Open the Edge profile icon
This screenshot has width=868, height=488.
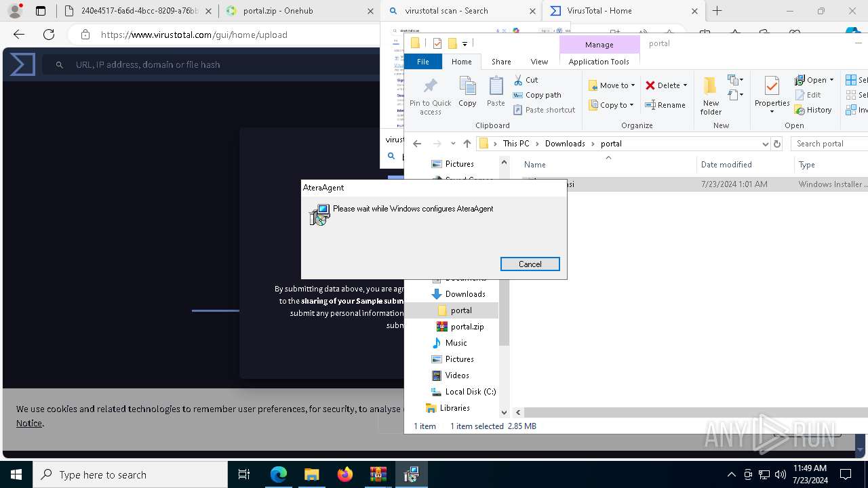[x=15, y=11]
